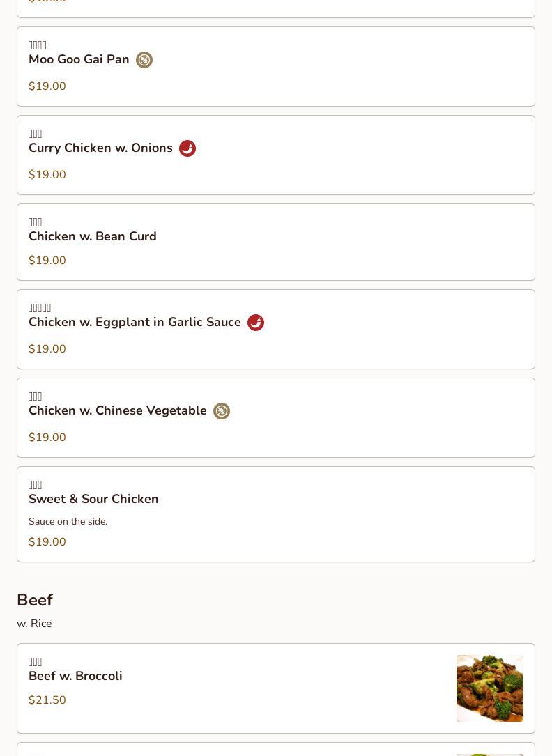Click the gluten-free icon beside Chicken w. Chinese Vegetable

222,411
